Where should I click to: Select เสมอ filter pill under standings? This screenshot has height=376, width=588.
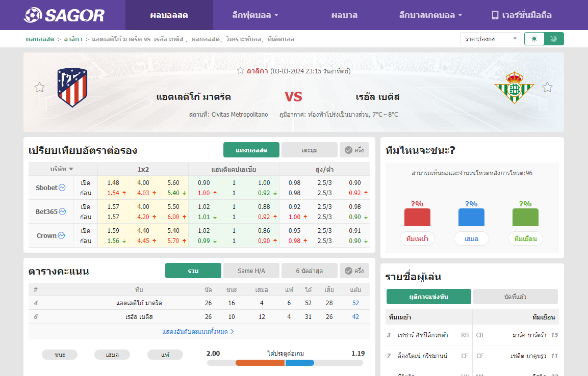pyautogui.click(x=112, y=355)
